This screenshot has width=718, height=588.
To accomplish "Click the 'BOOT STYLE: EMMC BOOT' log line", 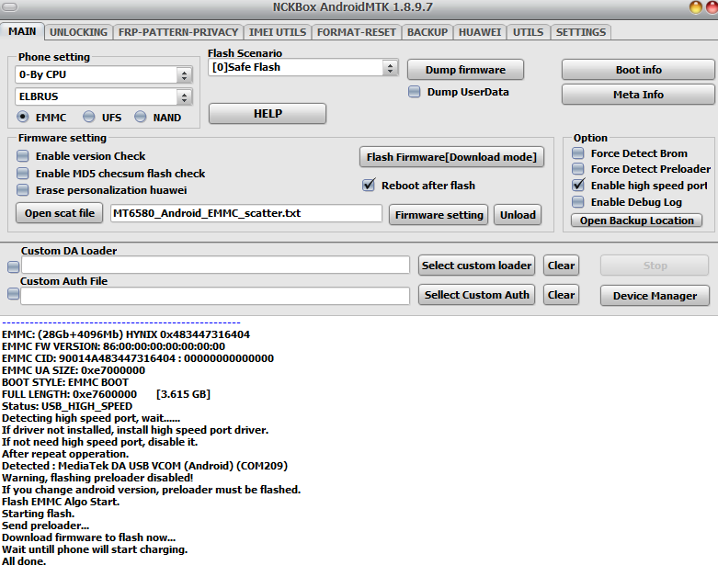I will 65,382.
